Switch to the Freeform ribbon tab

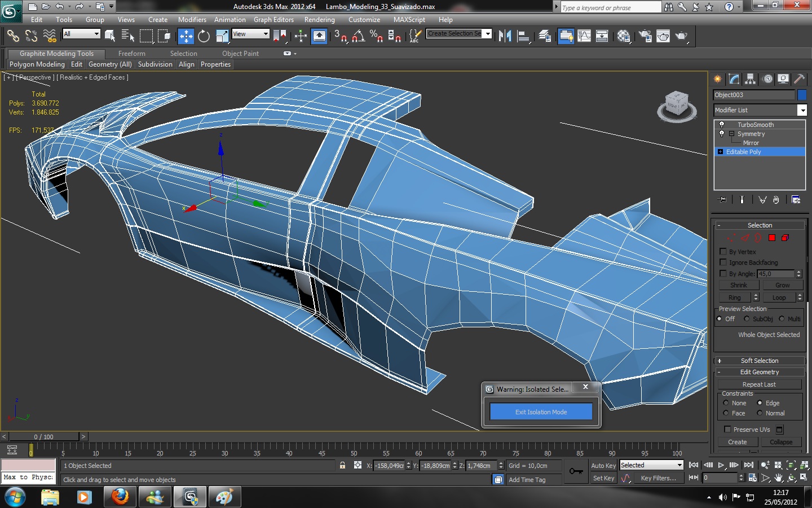[x=131, y=54]
